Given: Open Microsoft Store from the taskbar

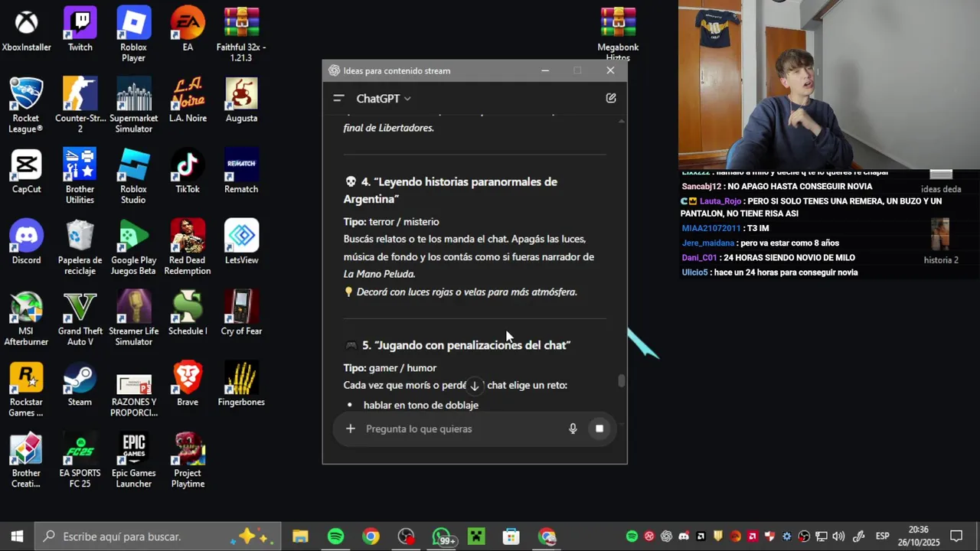Looking at the screenshot, I should click(x=511, y=536).
